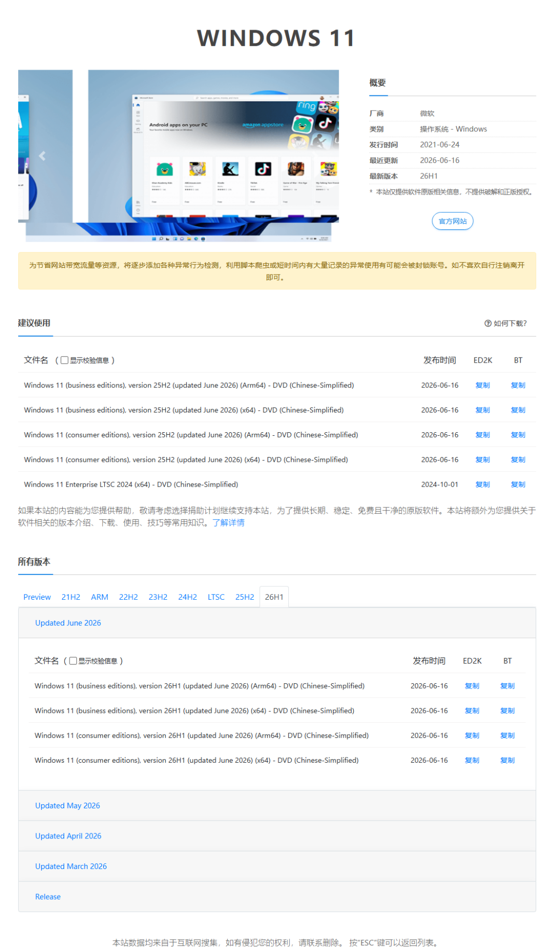This screenshot has width=560, height=950.
Task: Copy ED2K for 25H2 consumer Arm64
Action: [x=482, y=435]
